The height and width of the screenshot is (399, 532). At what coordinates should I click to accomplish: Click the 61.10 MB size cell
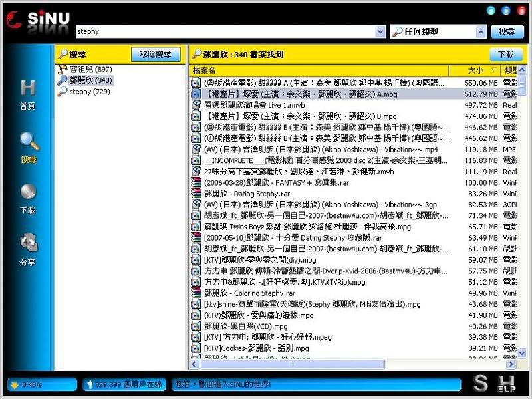(x=483, y=249)
